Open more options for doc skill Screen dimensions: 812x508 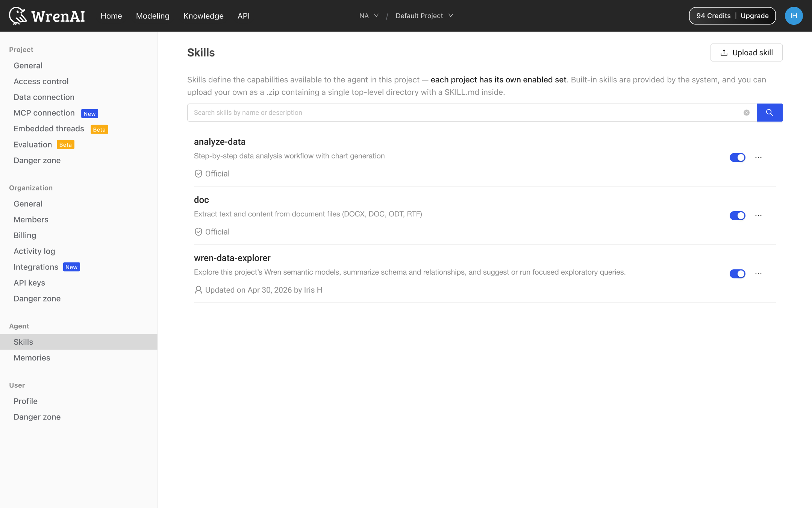[x=758, y=216]
